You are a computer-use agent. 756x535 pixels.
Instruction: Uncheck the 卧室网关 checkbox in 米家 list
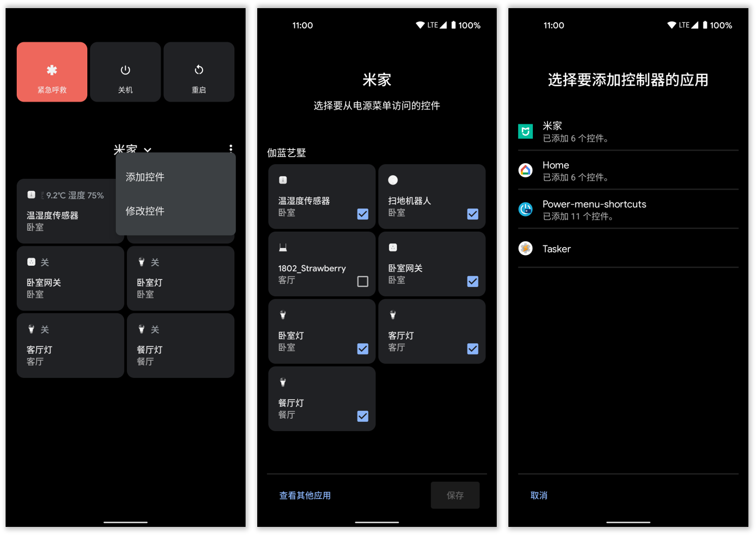click(473, 281)
